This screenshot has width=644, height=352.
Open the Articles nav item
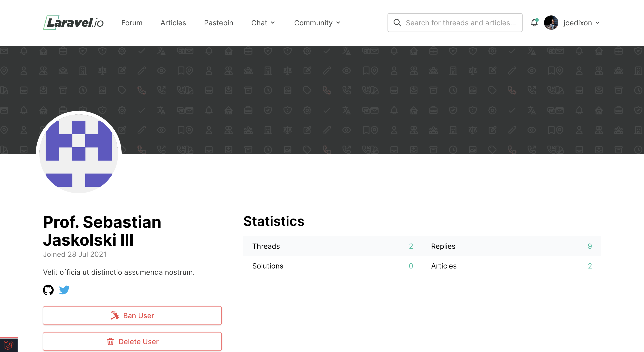(x=173, y=23)
